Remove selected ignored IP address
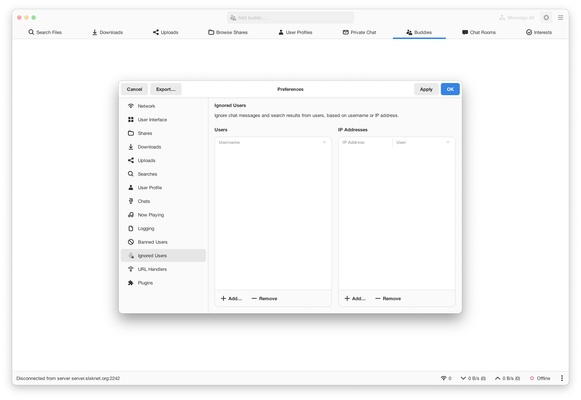The image size is (581, 400). pos(388,299)
